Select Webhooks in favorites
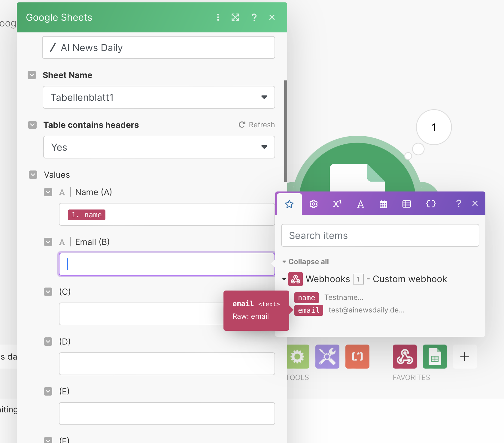Viewport: 504px width, 443px height. click(405, 357)
